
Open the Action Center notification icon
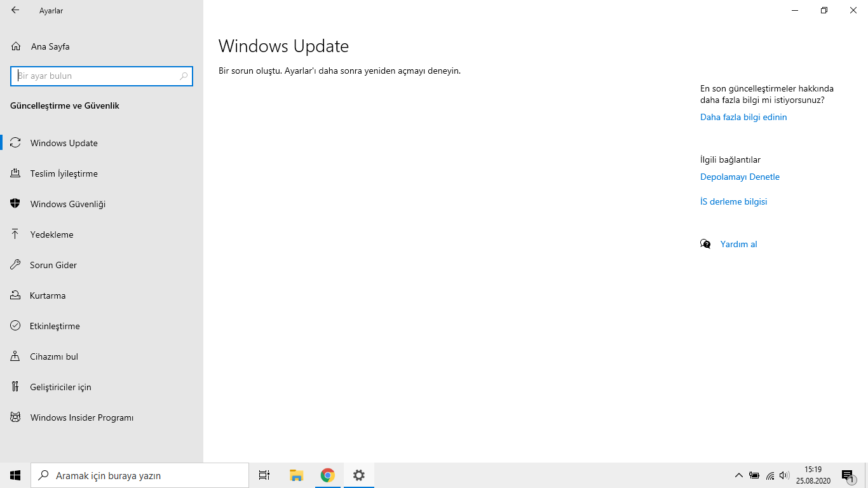pyautogui.click(x=848, y=475)
